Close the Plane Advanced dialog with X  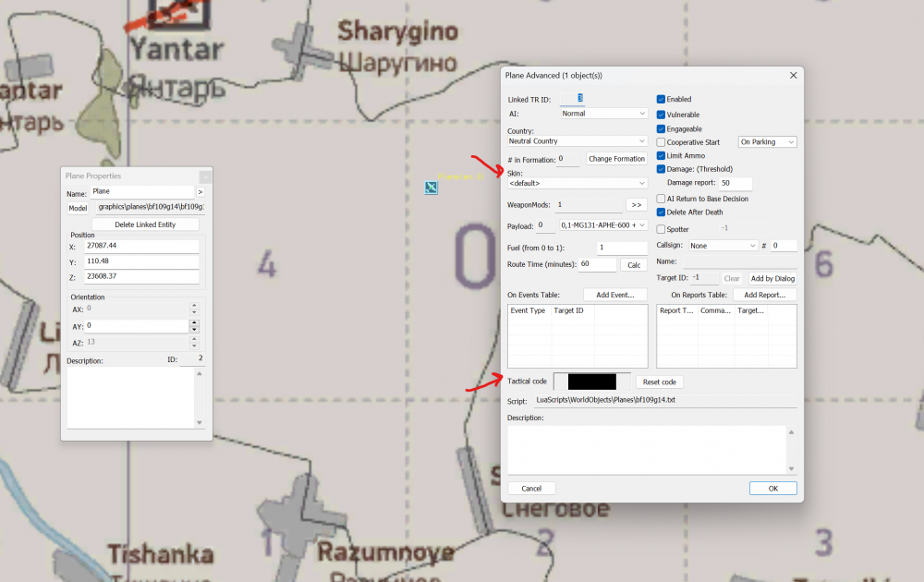click(x=792, y=75)
